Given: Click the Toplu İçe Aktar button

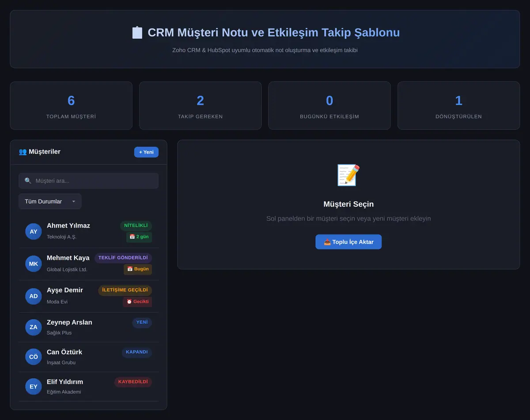Looking at the screenshot, I should coord(348,242).
